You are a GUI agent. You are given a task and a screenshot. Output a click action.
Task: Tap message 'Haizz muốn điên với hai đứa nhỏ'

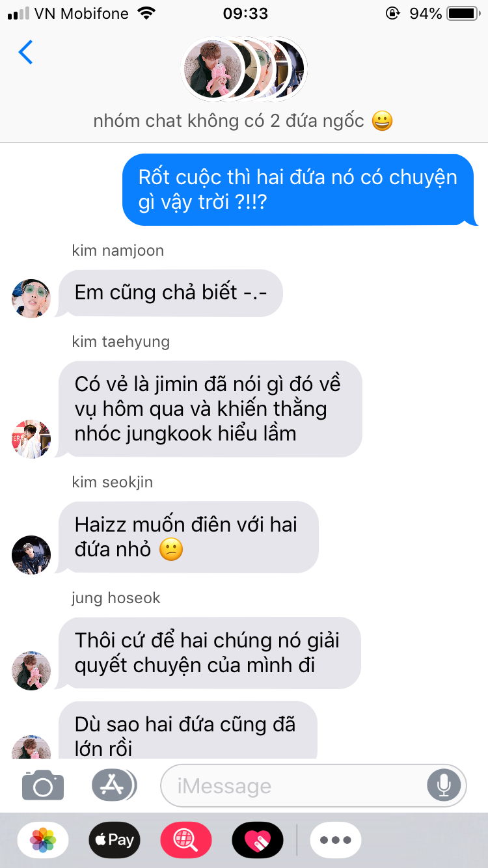[x=189, y=537]
